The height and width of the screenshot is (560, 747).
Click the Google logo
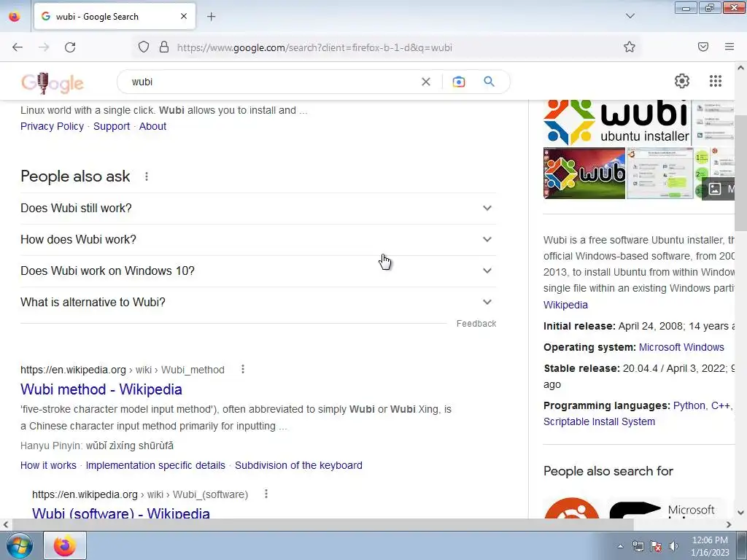pos(53,82)
